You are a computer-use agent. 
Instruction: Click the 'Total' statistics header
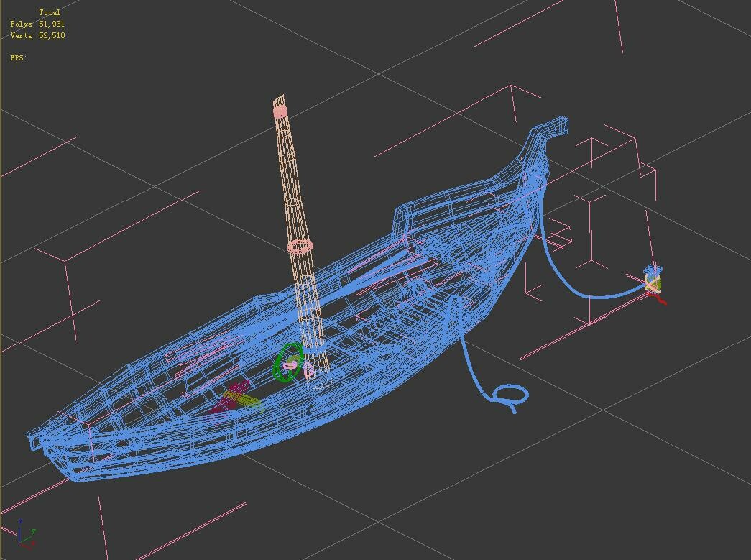pos(50,12)
